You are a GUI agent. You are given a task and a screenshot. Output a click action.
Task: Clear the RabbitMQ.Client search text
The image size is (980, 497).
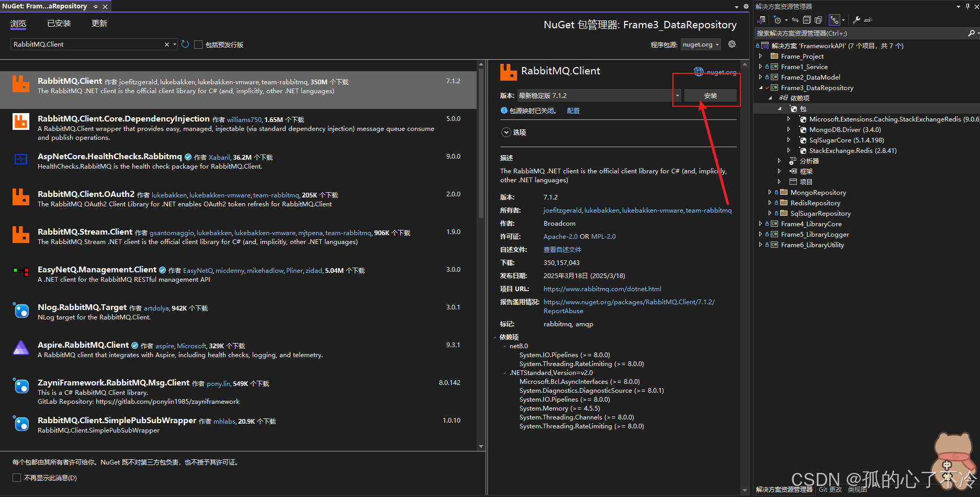(167, 45)
